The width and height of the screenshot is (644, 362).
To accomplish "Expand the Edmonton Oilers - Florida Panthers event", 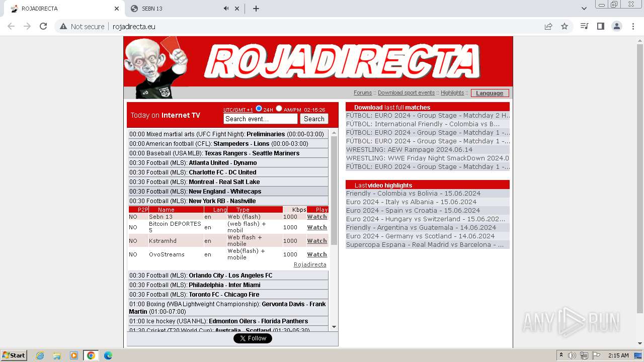I will [228, 321].
